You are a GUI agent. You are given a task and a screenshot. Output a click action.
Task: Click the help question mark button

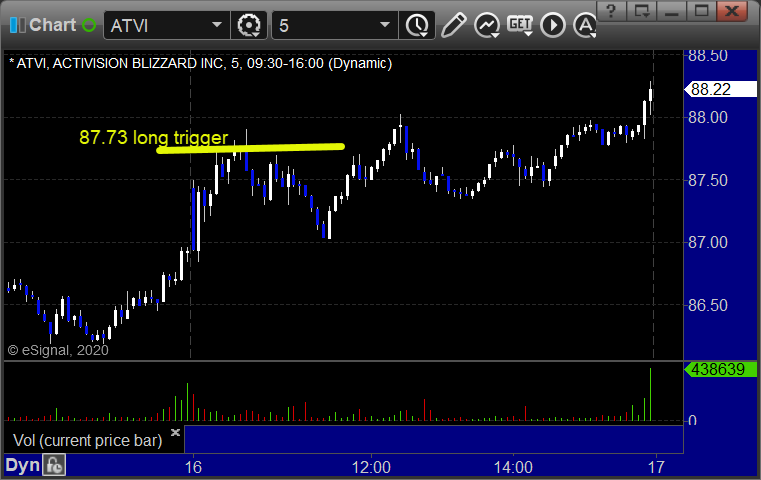point(612,11)
